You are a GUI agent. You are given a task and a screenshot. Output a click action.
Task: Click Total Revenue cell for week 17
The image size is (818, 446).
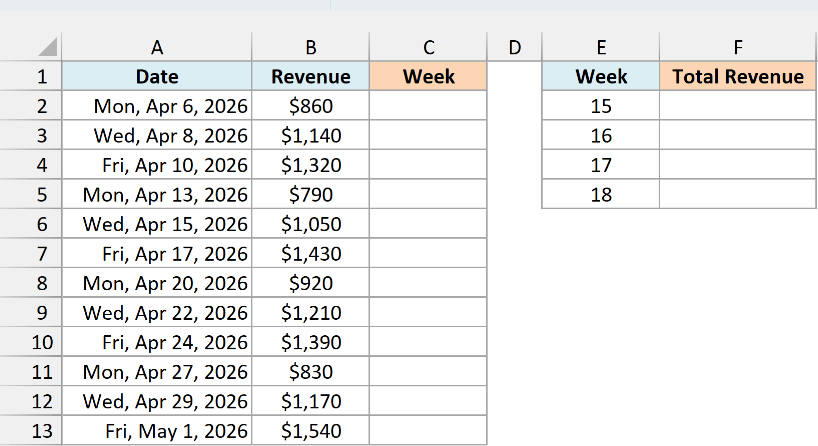pos(738,165)
